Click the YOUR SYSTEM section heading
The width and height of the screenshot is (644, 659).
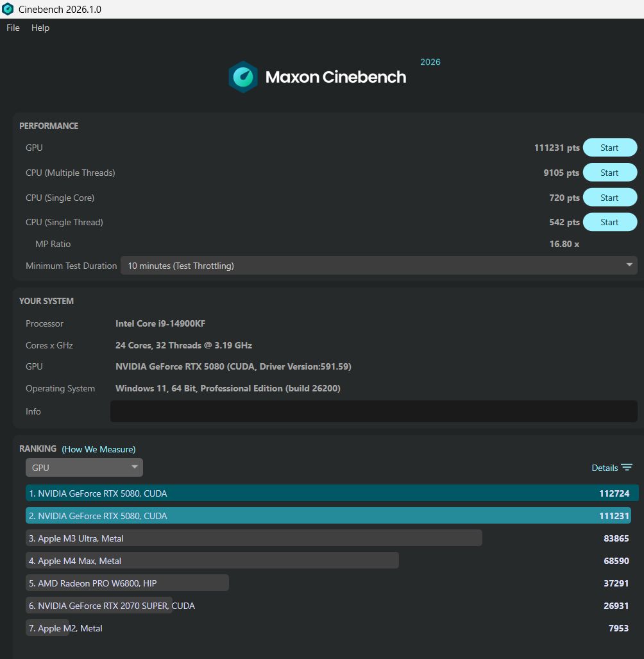pyautogui.click(x=46, y=301)
